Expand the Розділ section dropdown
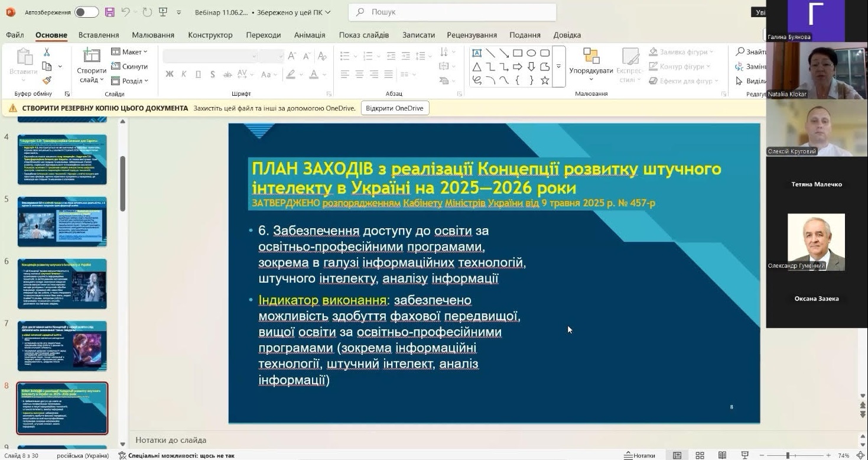The height and width of the screenshot is (460, 868). (x=129, y=80)
